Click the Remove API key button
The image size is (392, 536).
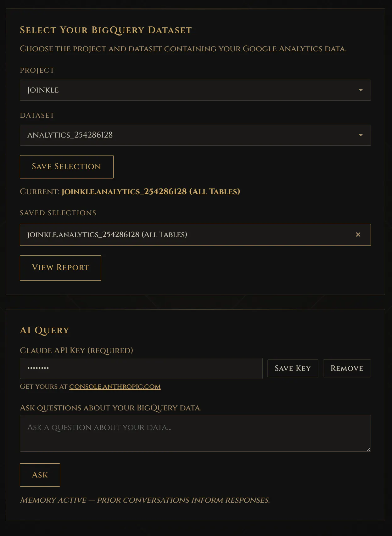click(347, 368)
